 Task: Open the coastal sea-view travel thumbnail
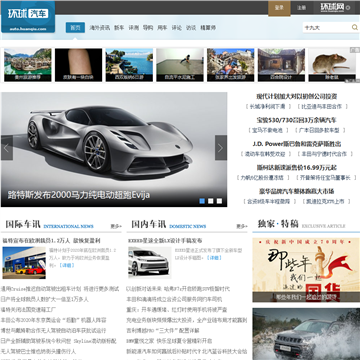pyautogui.click(x=129, y=65)
